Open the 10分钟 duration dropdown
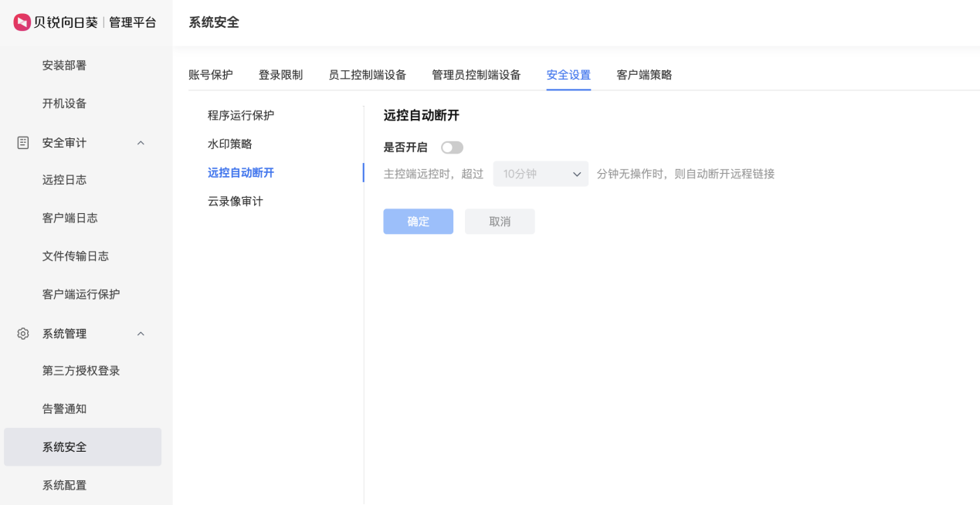The image size is (980, 505). 541,174
